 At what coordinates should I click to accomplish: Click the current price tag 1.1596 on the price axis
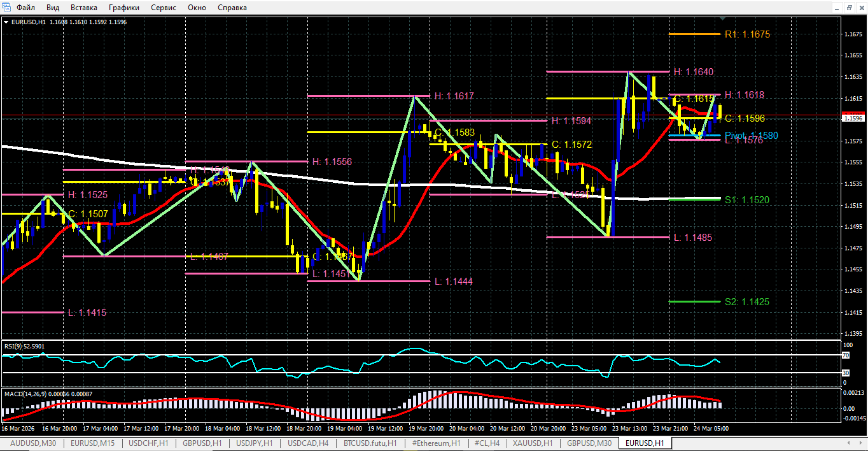point(853,118)
